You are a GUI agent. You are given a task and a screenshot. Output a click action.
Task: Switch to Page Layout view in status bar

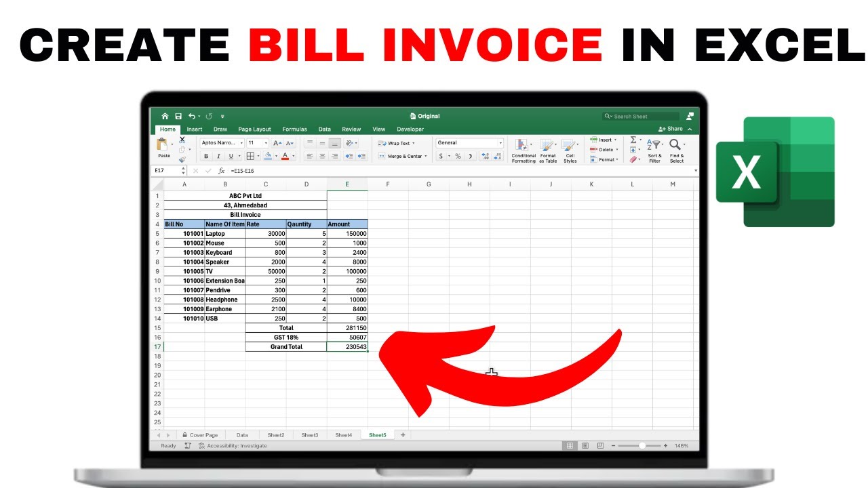tap(585, 445)
